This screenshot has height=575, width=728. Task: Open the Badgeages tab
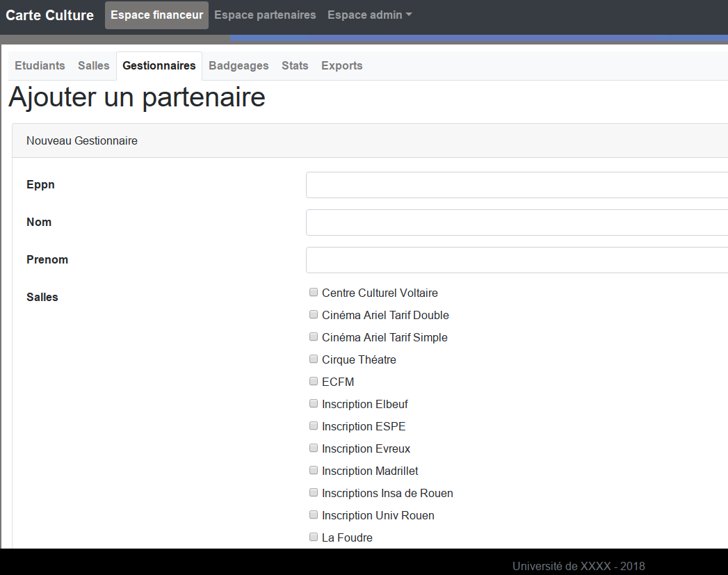tap(238, 66)
